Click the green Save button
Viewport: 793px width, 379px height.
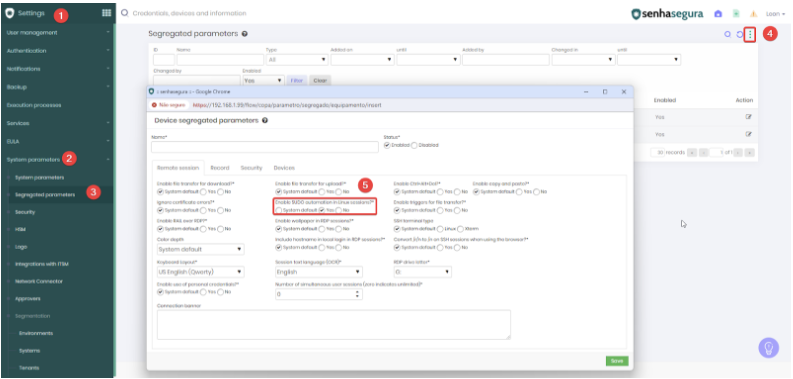pyautogui.click(x=617, y=361)
